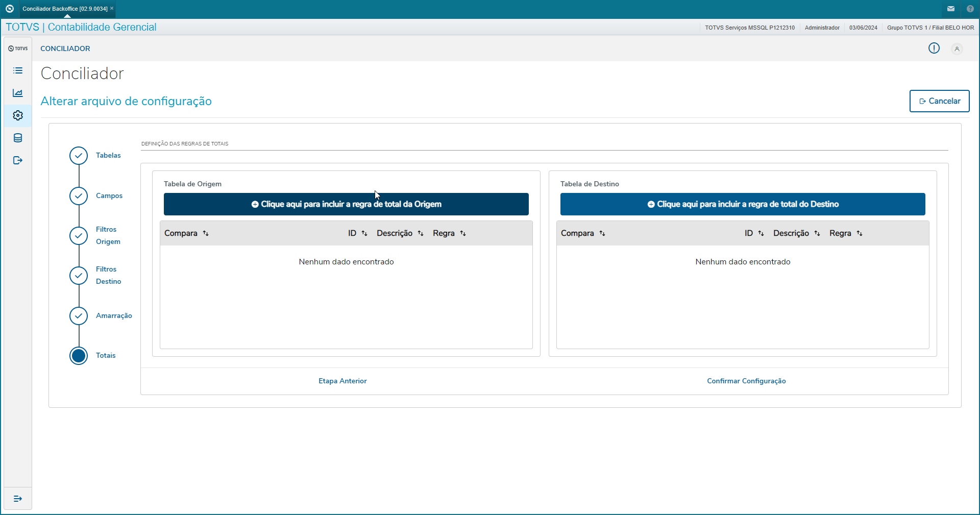Image resolution: width=980 pixels, height=515 pixels.
Task: Click Confirmar Configuração
Action: point(746,381)
